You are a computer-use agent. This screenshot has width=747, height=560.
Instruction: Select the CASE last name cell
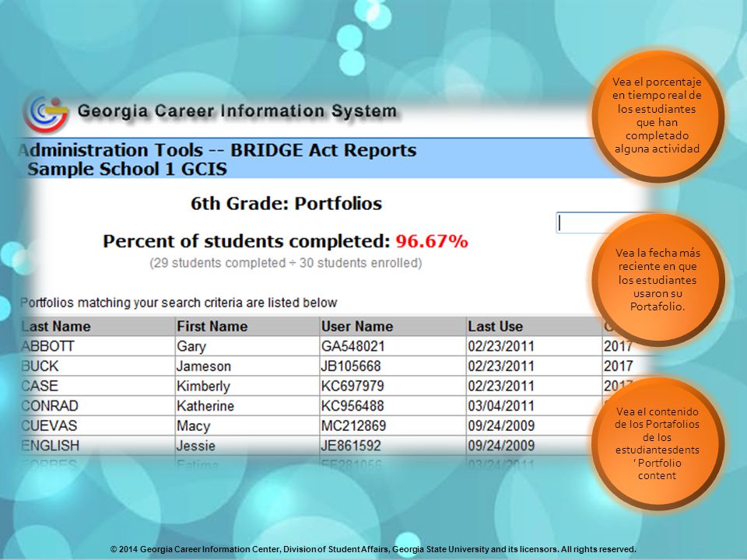tap(40, 386)
